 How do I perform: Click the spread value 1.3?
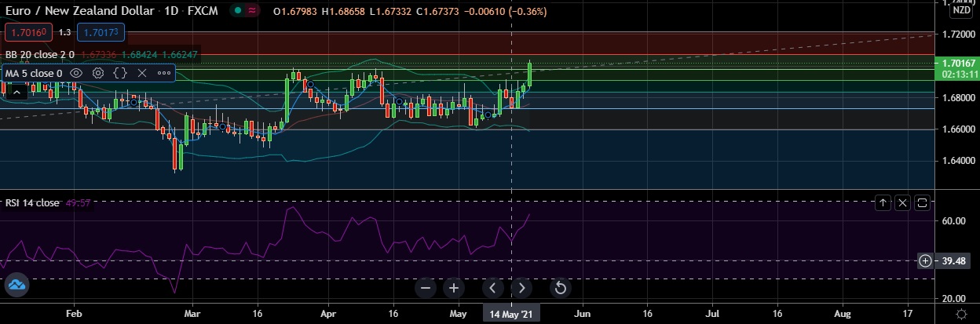pyautogui.click(x=64, y=32)
